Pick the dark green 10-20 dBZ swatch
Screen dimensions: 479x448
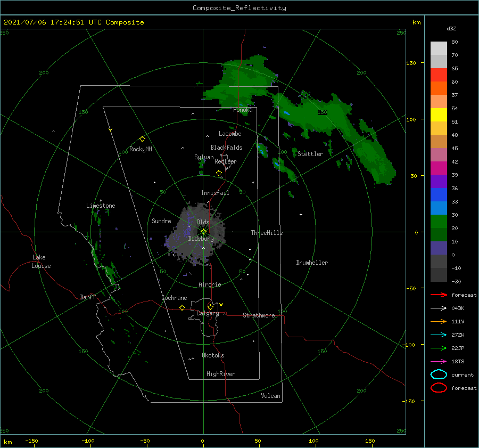439,234
